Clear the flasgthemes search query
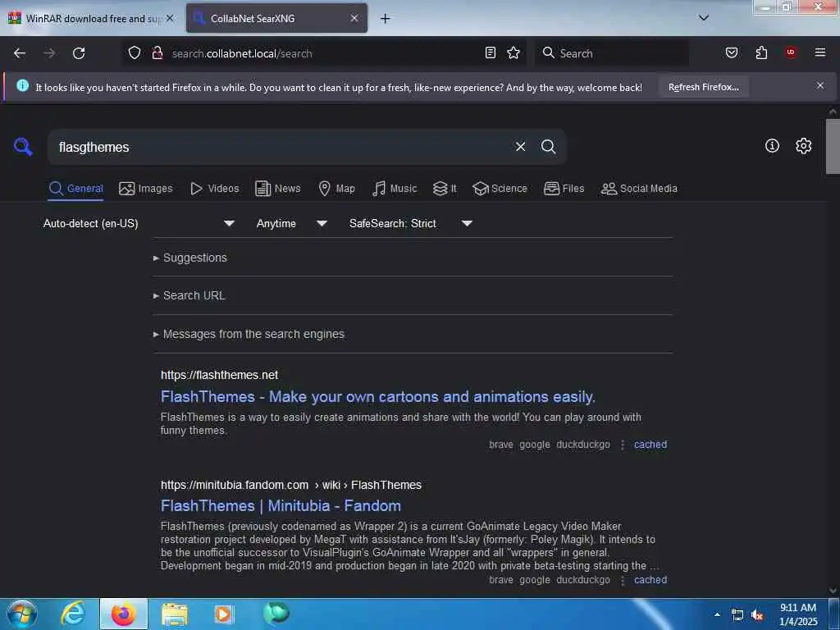The image size is (840, 630). (x=520, y=147)
